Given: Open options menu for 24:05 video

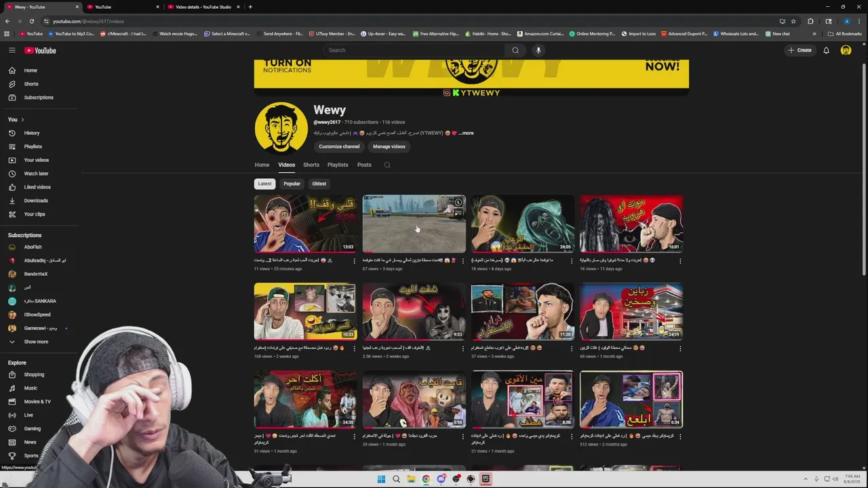Looking at the screenshot, I should click(x=571, y=260).
